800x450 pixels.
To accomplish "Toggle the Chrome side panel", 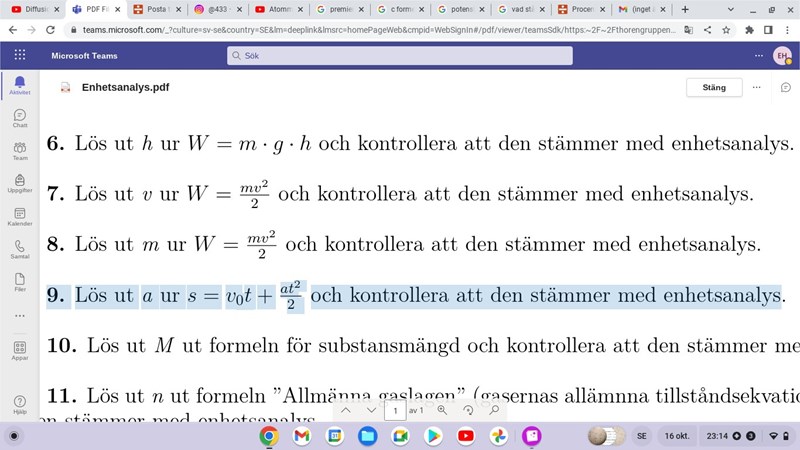I will (767, 30).
